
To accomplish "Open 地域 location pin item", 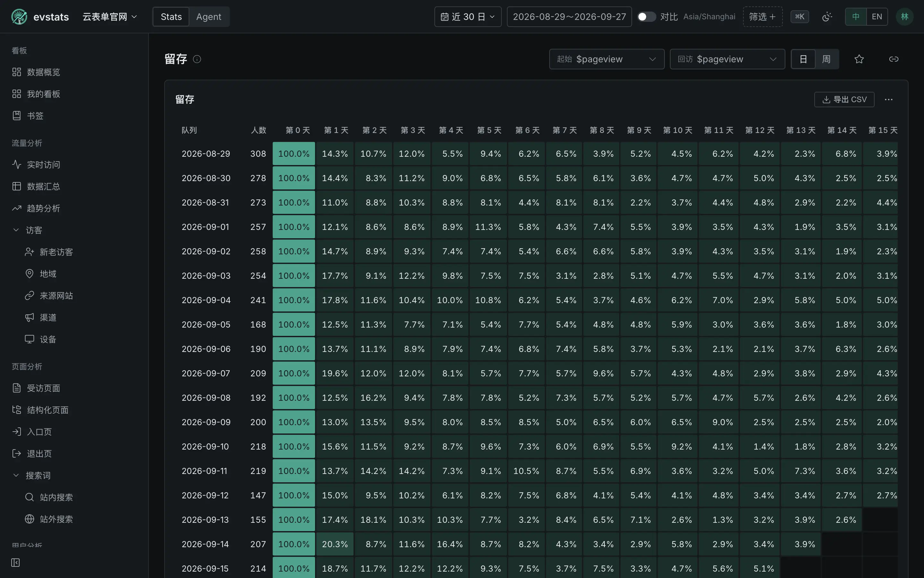I will [30, 274].
